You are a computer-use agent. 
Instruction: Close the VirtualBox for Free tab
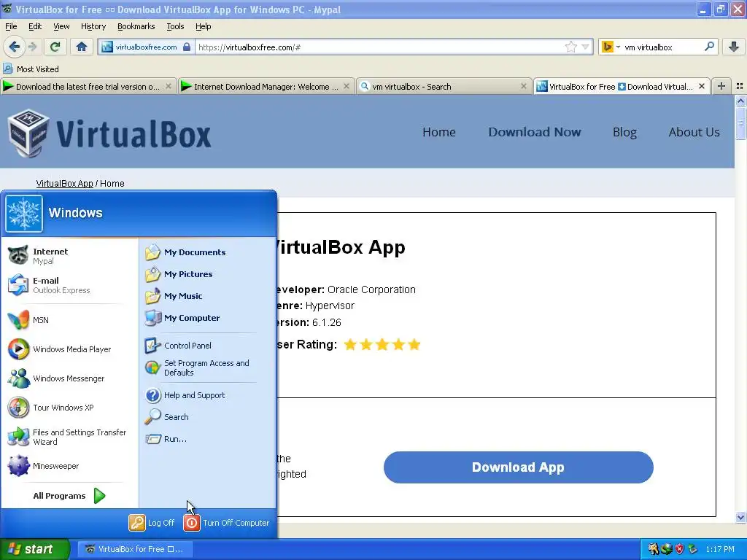(x=701, y=86)
